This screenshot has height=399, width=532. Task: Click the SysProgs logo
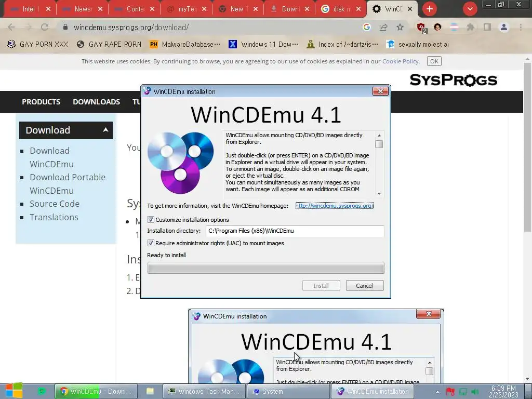(x=453, y=80)
